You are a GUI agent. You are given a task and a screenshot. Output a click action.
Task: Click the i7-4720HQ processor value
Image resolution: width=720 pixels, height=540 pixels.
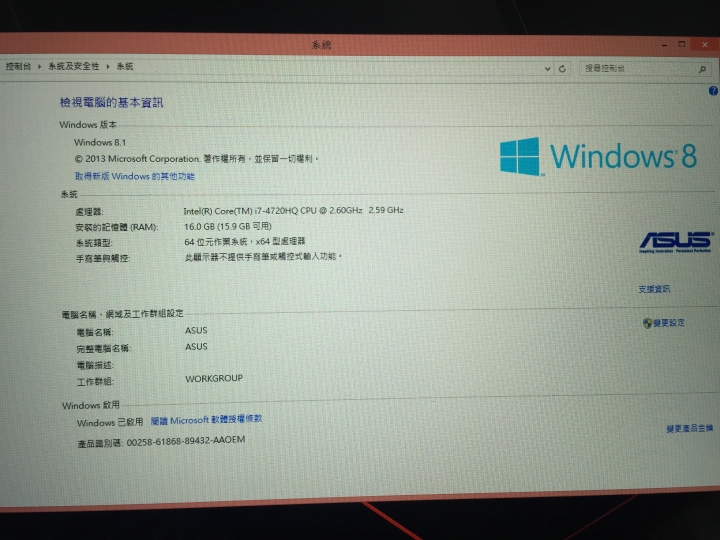click(x=293, y=211)
